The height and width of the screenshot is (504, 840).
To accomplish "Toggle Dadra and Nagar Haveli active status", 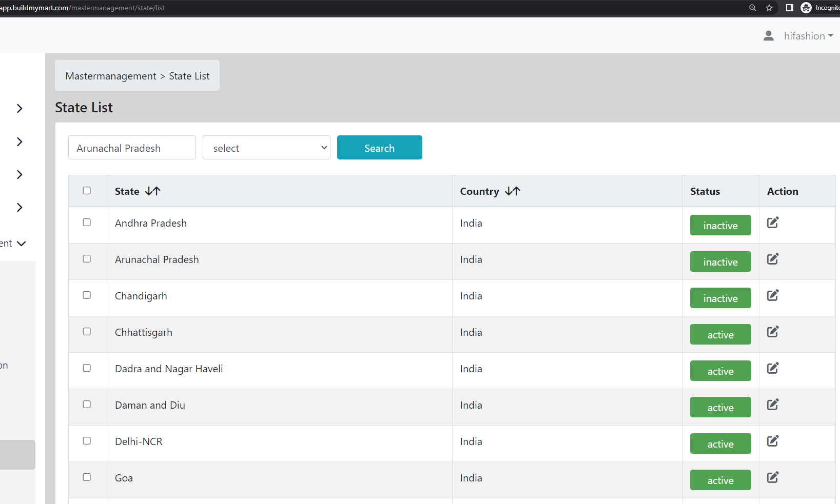I will 720,371.
